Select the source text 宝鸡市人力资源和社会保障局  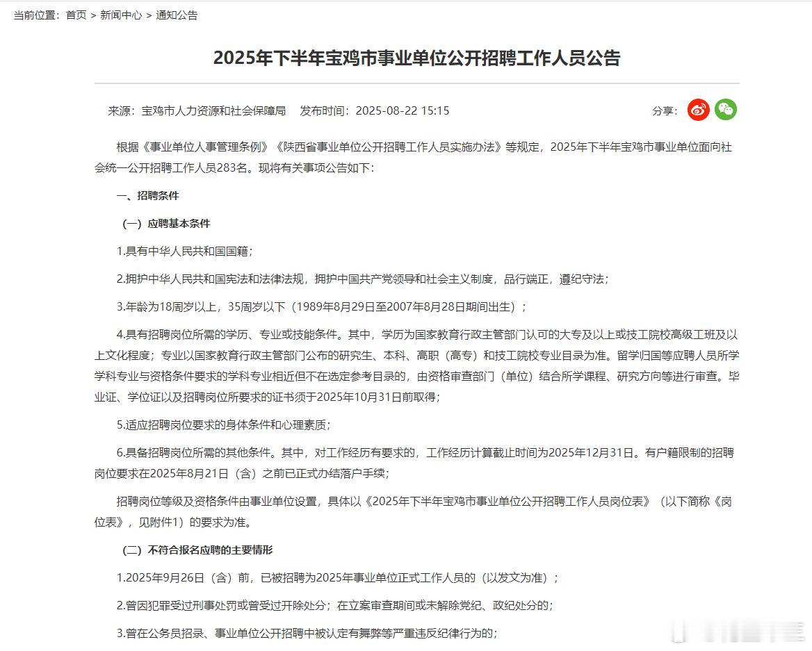213,110
